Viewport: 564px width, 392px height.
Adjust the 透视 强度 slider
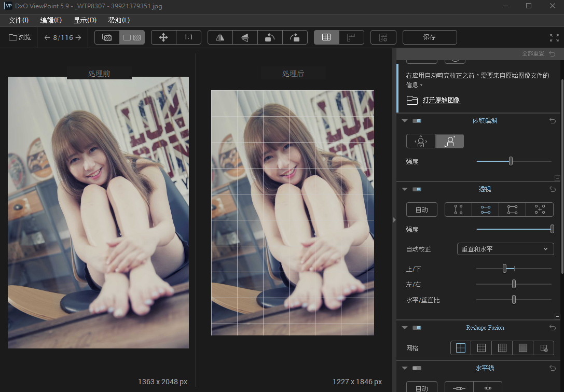click(x=552, y=229)
